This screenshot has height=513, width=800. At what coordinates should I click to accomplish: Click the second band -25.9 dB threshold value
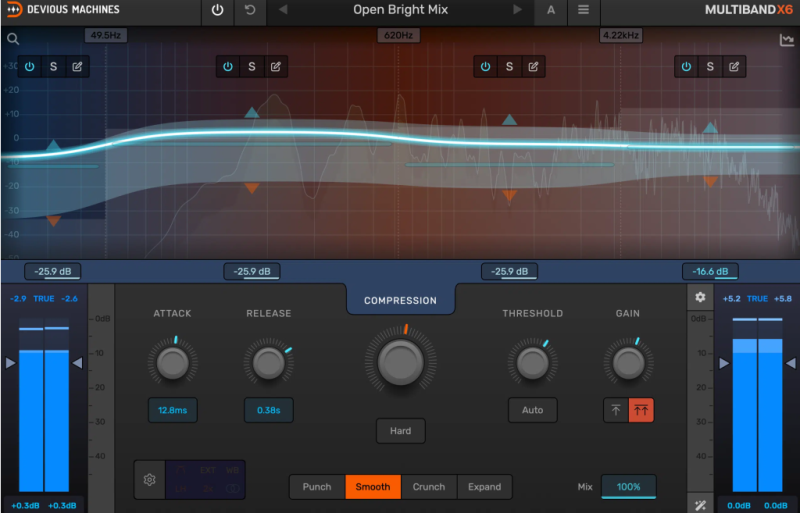pyautogui.click(x=252, y=272)
